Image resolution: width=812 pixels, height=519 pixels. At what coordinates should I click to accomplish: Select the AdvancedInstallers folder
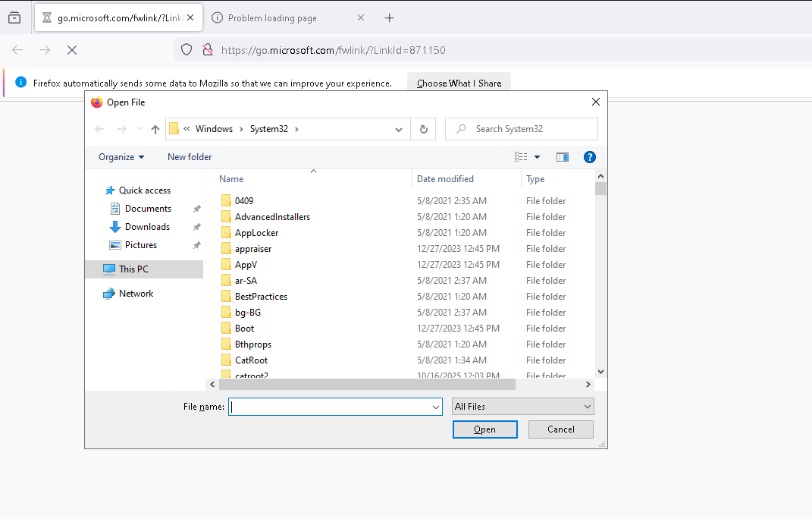point(272,217)
